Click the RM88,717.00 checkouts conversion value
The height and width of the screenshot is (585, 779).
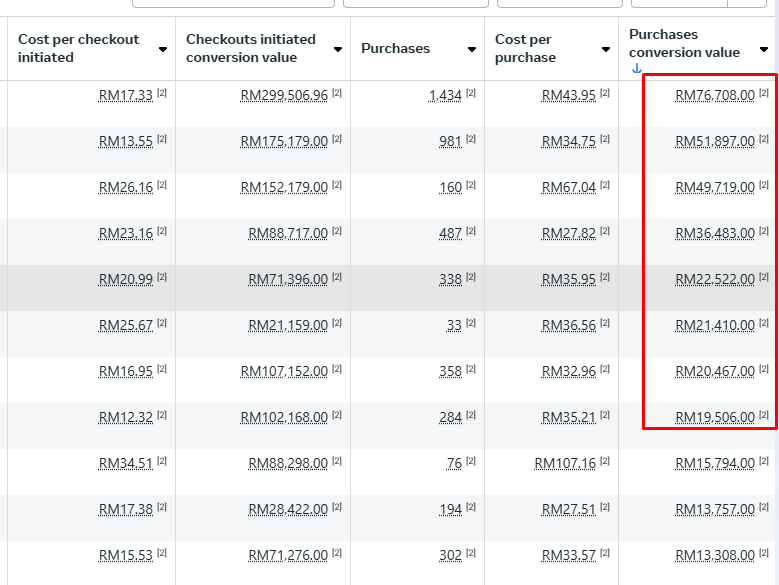(x=288, y=234)
